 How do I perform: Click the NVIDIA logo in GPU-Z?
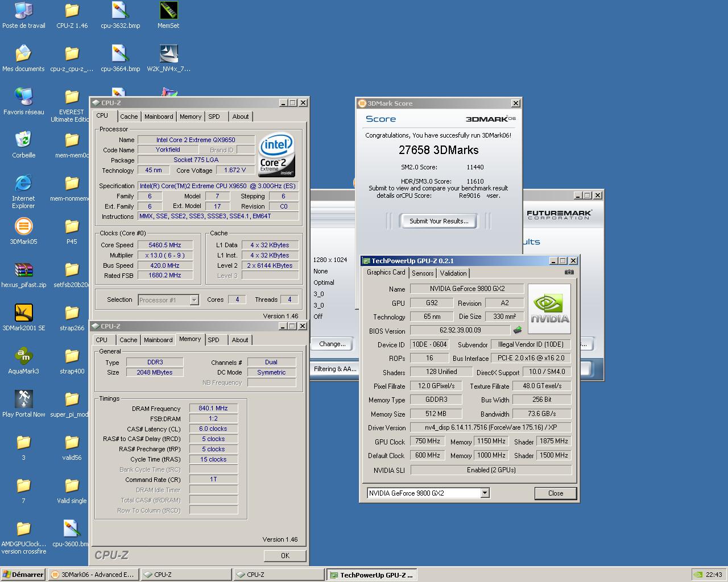[549, 309]
